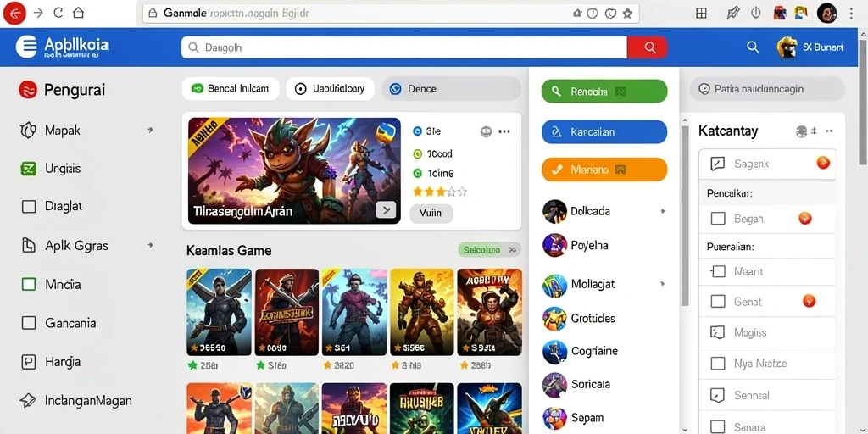Click the Aplk Ggras document icon
The height and width of the screenshot is (434, 868).
click(28, 245)
